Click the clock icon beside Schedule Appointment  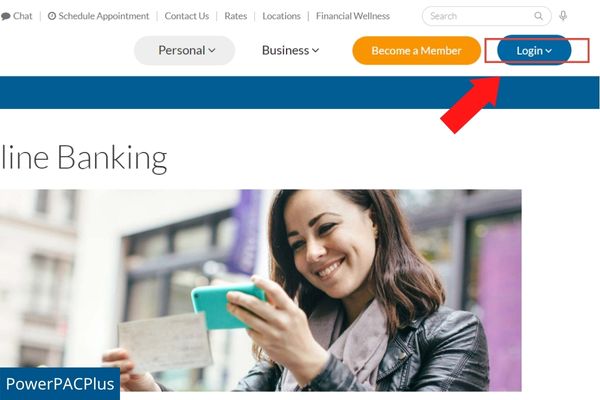(52, 16)
